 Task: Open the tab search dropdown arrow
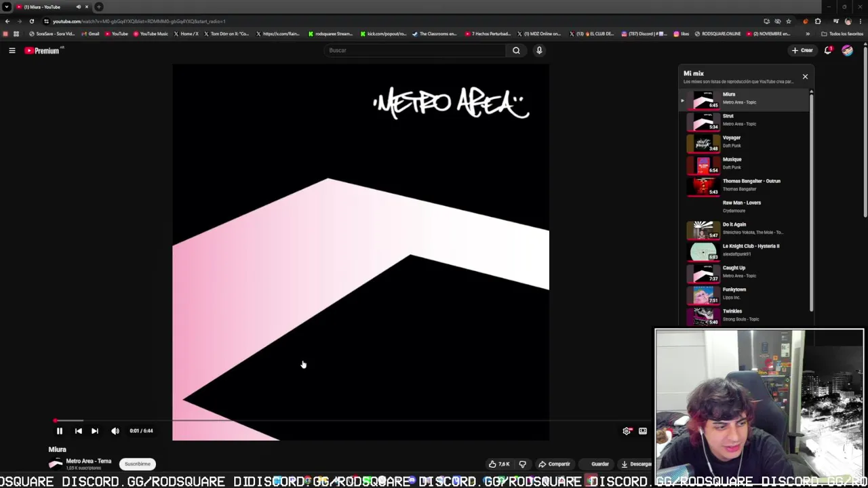pos(6,7)
